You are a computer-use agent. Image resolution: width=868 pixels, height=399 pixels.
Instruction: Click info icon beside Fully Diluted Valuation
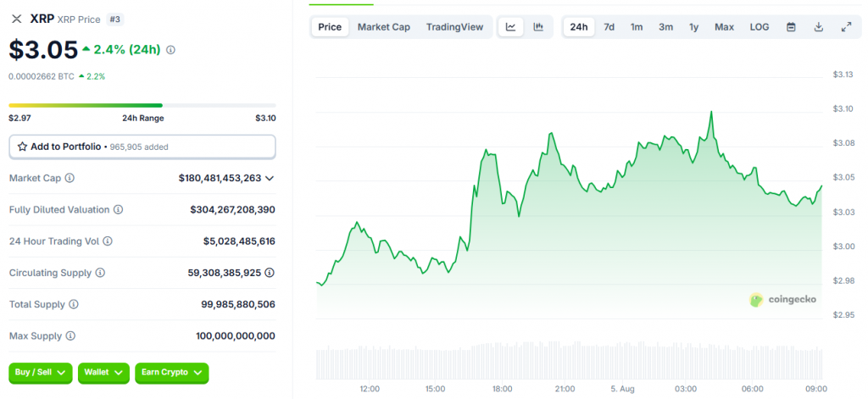(118, 209)
